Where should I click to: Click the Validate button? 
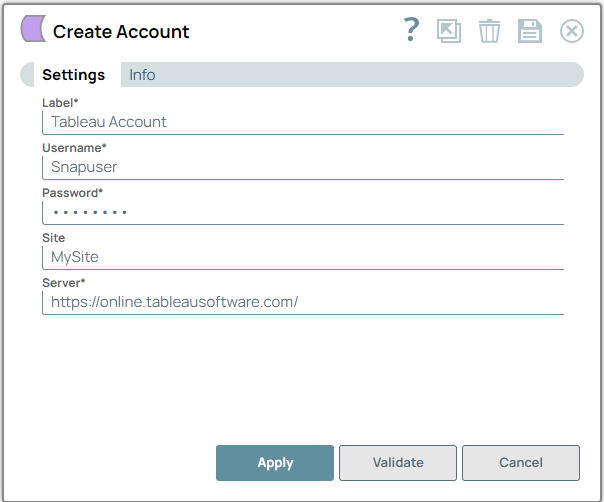(398, 463)
